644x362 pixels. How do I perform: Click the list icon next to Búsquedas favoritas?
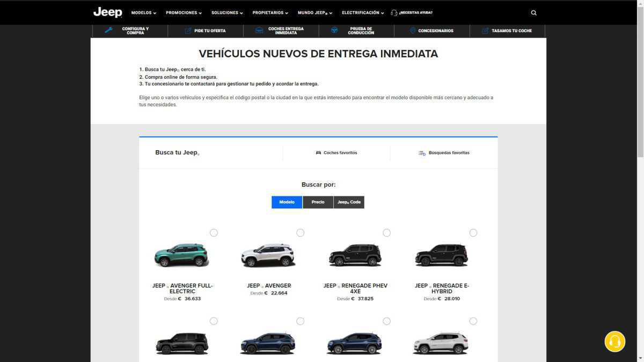click(422, 152)
